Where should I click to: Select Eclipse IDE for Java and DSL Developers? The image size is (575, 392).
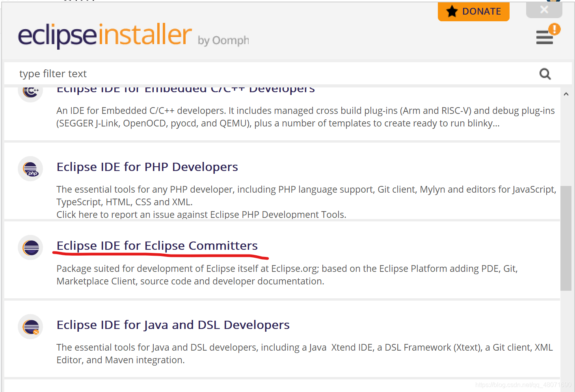tap(173, 325)
